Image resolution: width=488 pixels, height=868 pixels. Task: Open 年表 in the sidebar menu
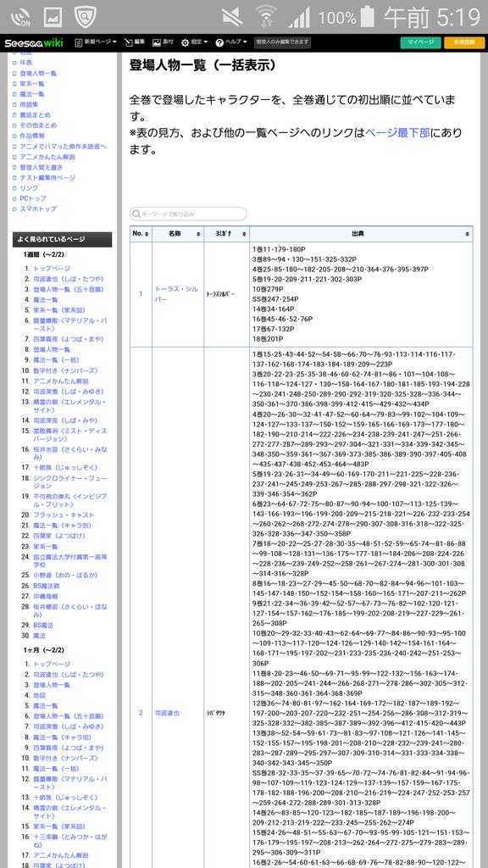click(26, 63)
